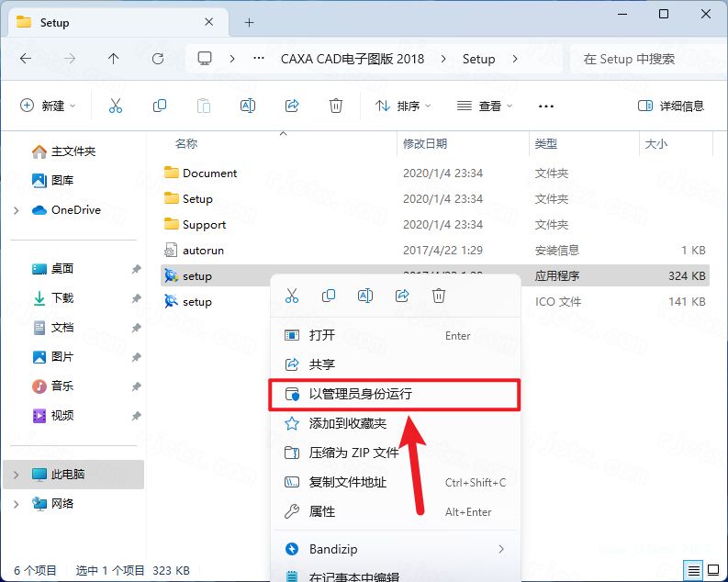The width and height of the screenshot is (728, 582).
Task: Click the Copy icon in the context menu
Action: coord(329,296)
